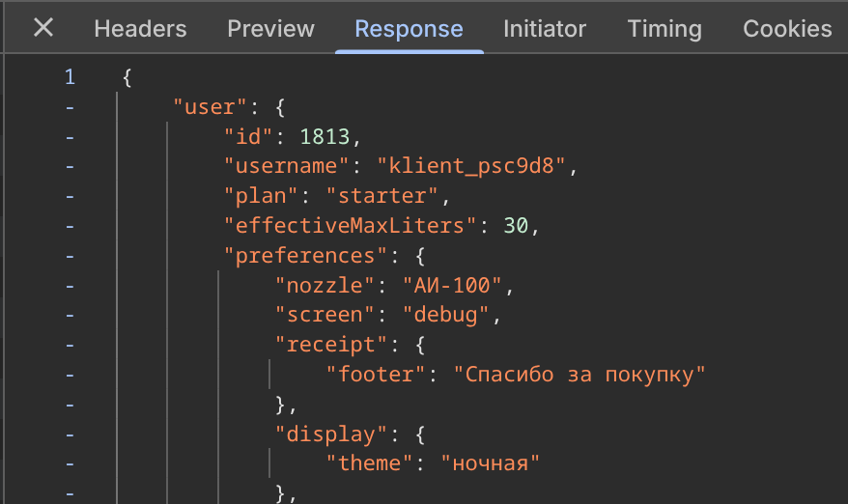Click the "theme" key

click(369, 463)
